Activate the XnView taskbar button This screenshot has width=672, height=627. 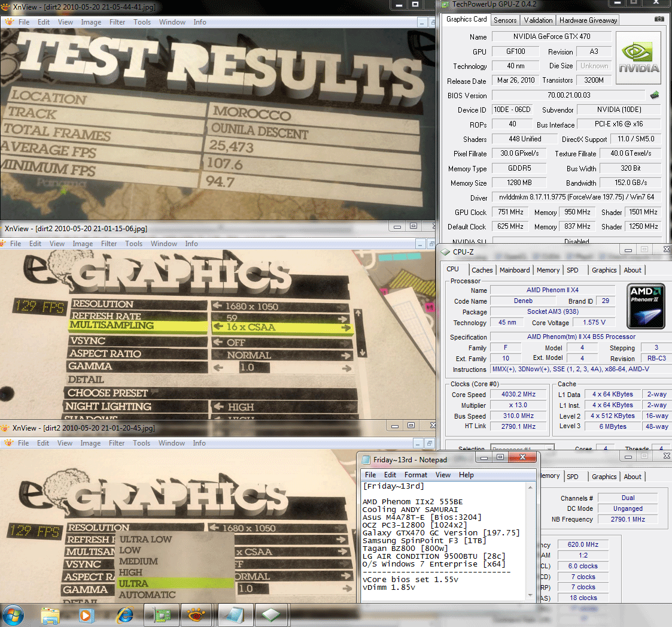pos(198,616)
